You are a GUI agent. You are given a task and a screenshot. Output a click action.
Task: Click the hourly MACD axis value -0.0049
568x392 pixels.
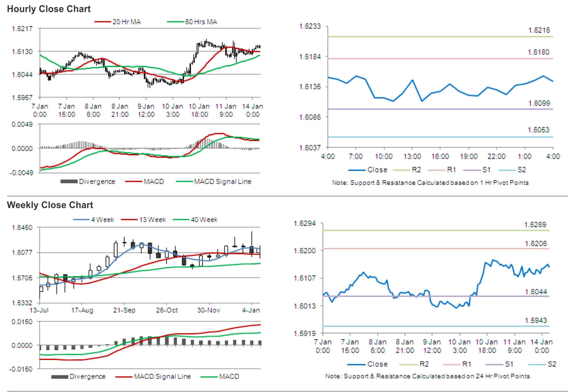(21, 173)
